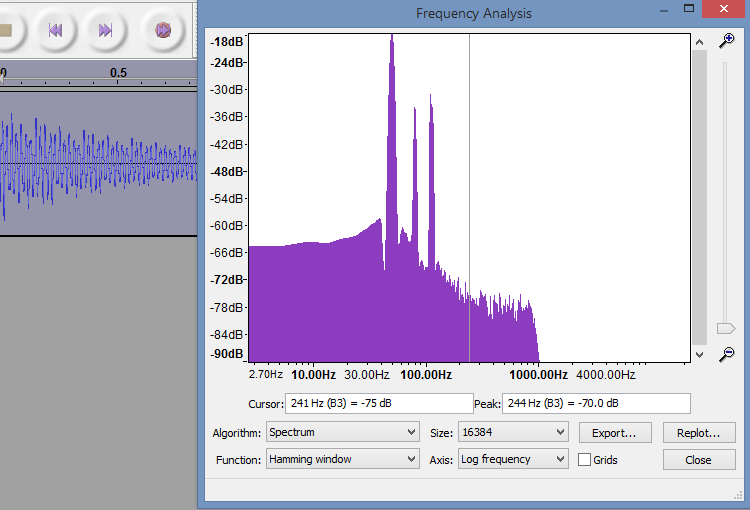The image size is (750, 510).
Task: Open the Axis dropdown showing Log frequency
Action: (513, 459)
